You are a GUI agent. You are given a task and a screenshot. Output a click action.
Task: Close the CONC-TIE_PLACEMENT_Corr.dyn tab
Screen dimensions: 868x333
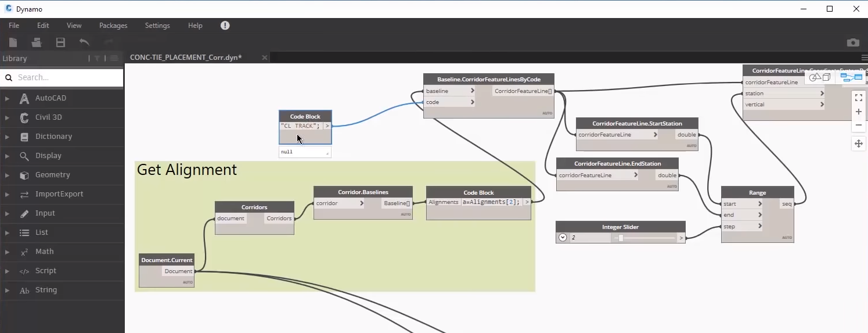point(264,58)
